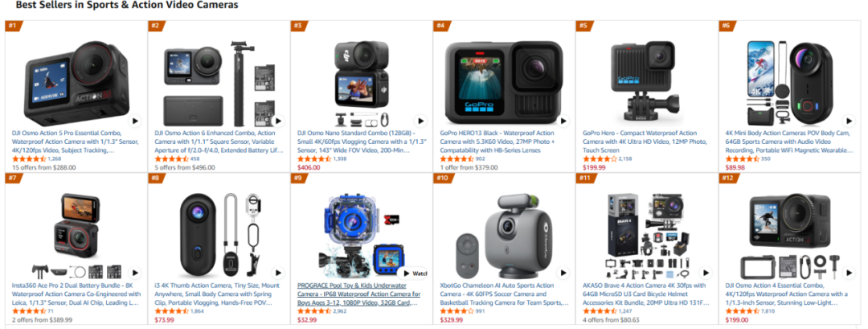The width and height of the screenshot is (868, 329).
Task: Click the star rating of i3 4K Thumb Camera
Action: coord(171,311)
